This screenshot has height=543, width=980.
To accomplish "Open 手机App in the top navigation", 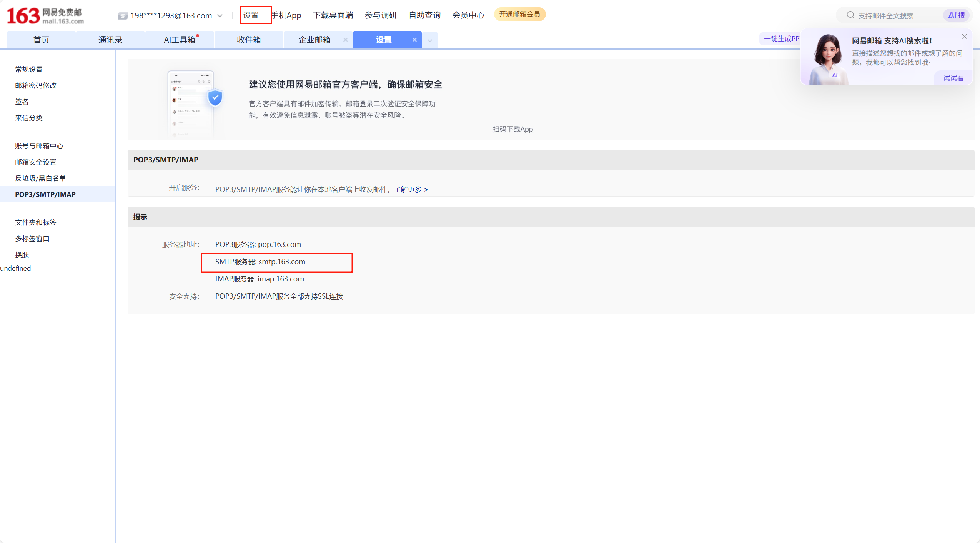I will click(286, 15).
